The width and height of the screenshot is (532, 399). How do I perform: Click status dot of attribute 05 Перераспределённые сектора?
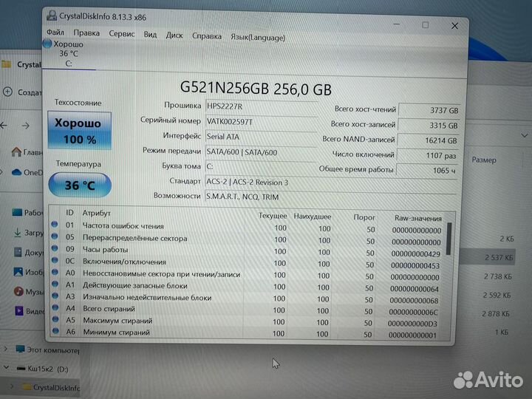pyautogui.click(x=55, y=236)
